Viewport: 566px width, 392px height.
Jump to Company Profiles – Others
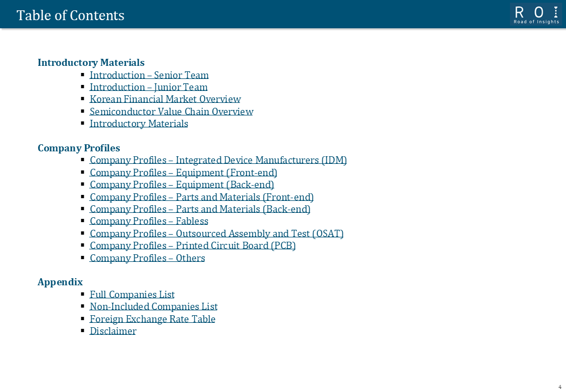147,258
